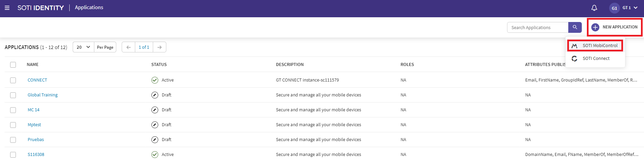Open the S116308 application link
The width and height of the screenshot is (644, 159).
coord(36,155)
